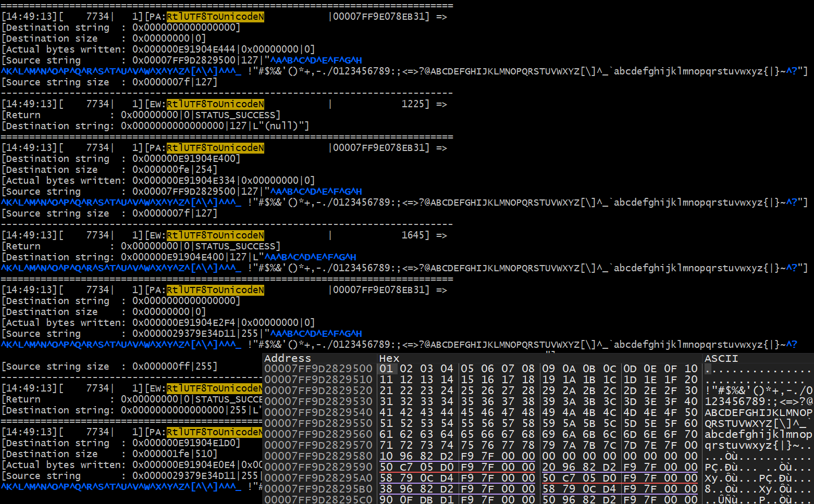This screenshot has height=504, width=814.
Task: Click return destination string 0x000000E91904E400|127
Action: coord(183,257)
